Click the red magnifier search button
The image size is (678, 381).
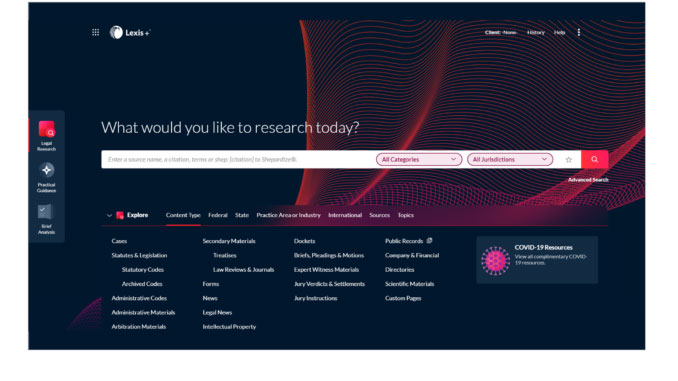[595, 160]
